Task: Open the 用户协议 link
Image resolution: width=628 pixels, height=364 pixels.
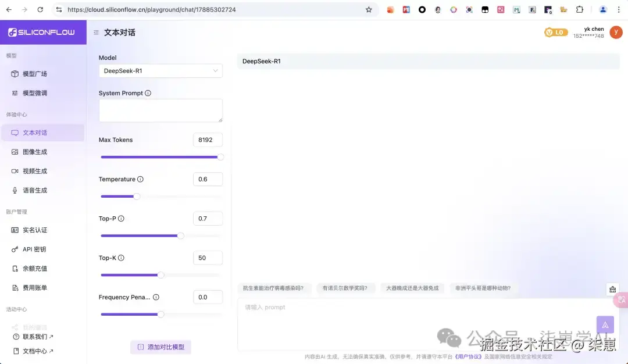Action: point(468,356)
